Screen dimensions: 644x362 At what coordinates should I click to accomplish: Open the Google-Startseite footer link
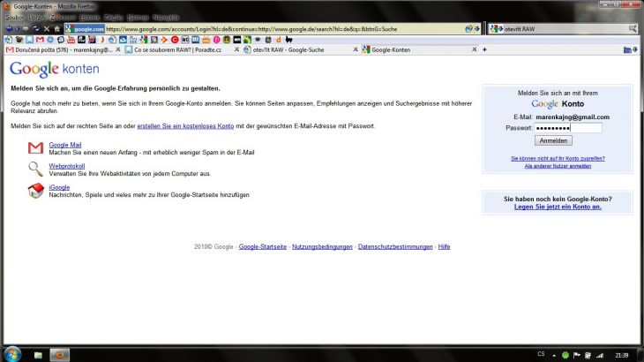pos(262,246)
